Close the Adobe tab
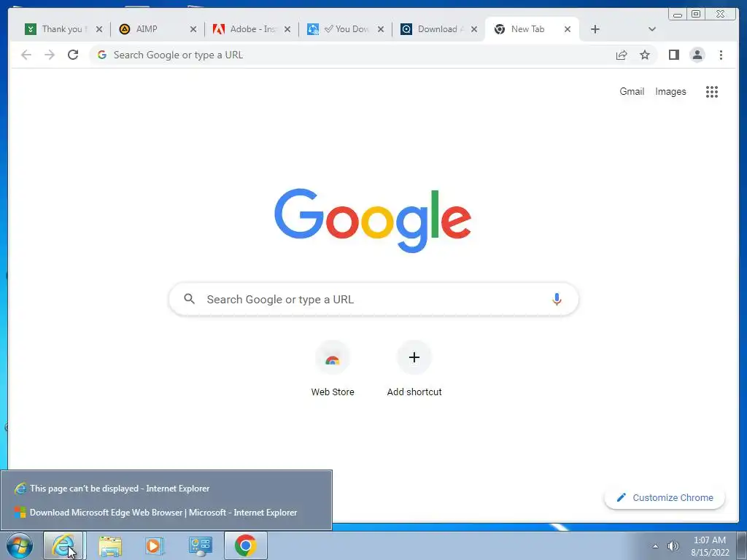Image resolution: width=747 pixels, height=560 pixels. [x=287, y=29]
